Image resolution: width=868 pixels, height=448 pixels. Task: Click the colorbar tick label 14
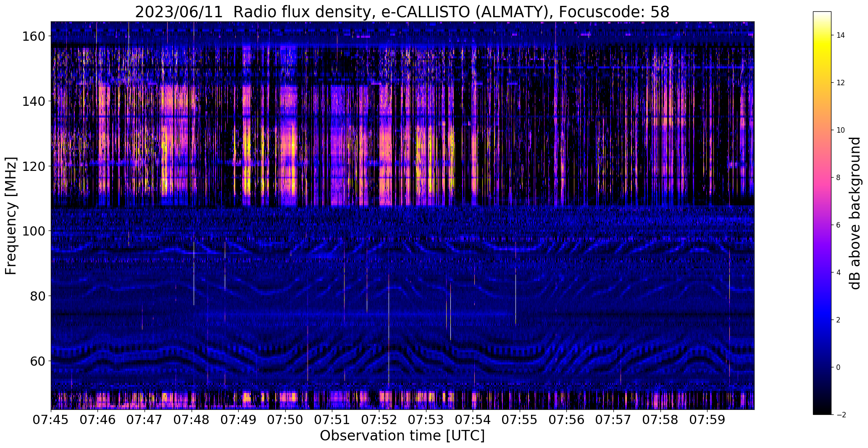[x=841, y=35]
